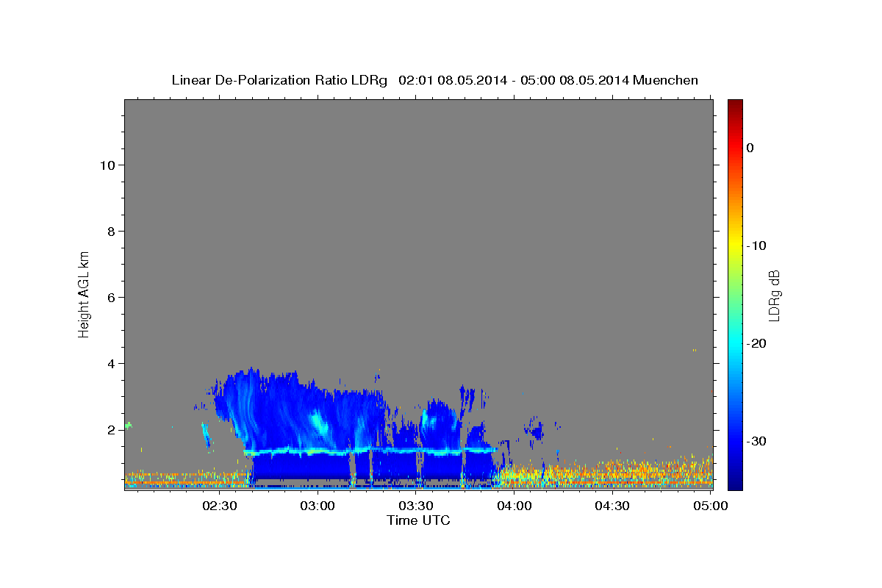This screenshot has height=588, width=882.
Task: Click the colorbar value 0
Action: tap(750, 148)
